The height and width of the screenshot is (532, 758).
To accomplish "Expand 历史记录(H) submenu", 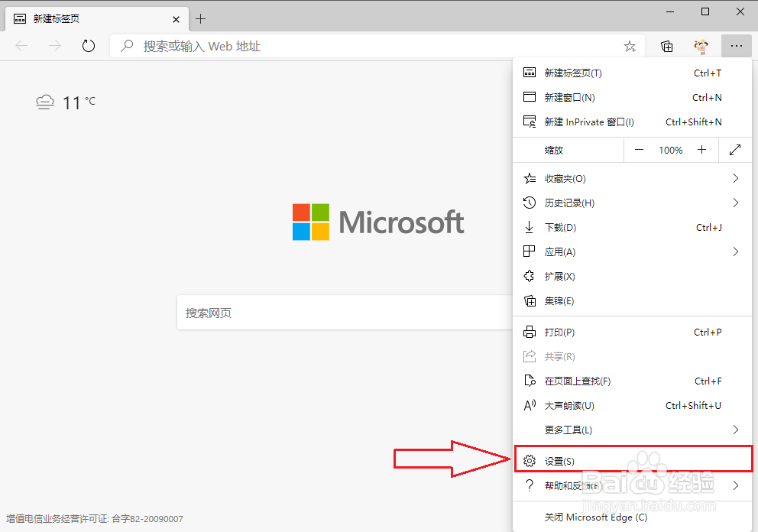I will [632, 203].
